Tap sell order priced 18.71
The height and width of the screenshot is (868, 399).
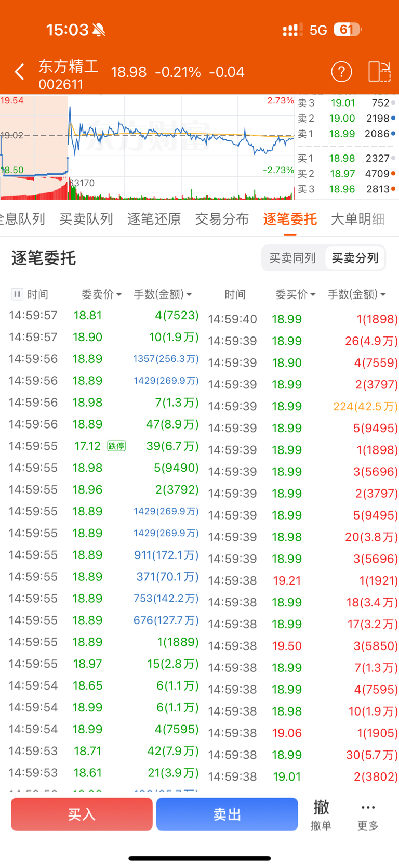[x=104, y=751]
